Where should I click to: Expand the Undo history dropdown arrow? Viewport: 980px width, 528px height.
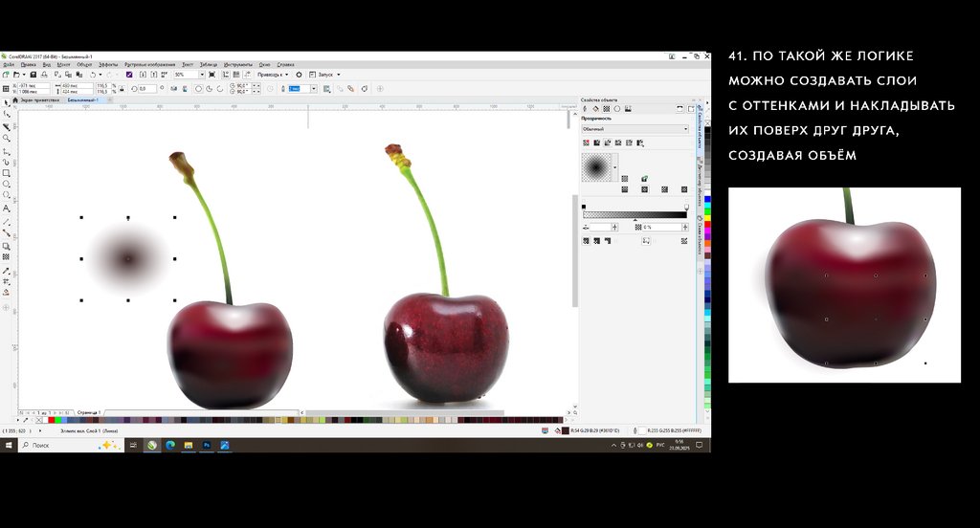tap(100, 75)
